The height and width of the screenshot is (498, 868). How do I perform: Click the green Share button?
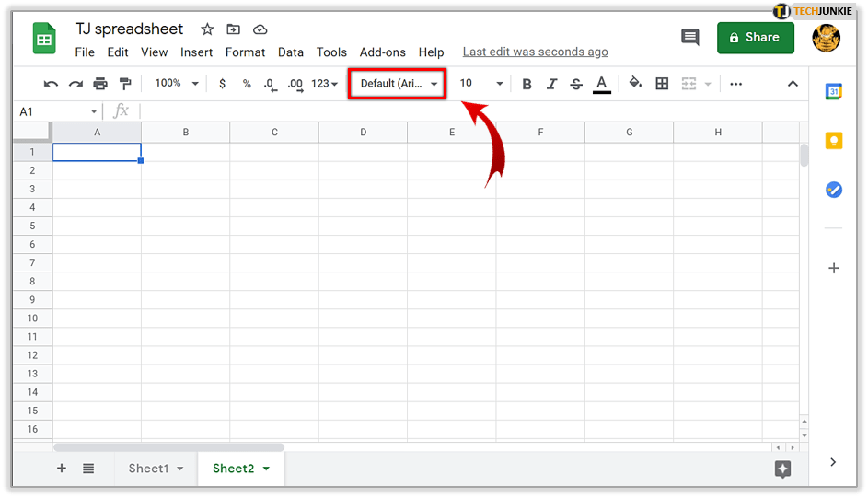pyautogui.click(x=755, y=38)
